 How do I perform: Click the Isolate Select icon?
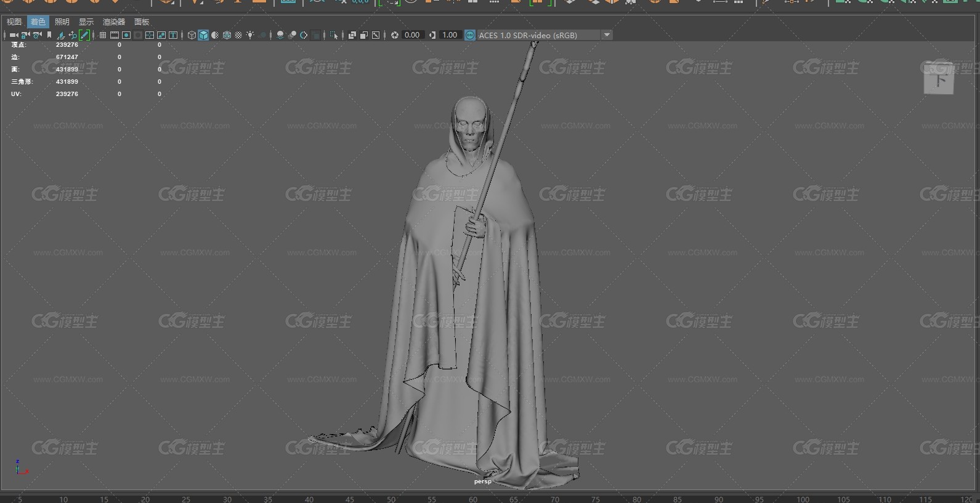tap(334, 35)
